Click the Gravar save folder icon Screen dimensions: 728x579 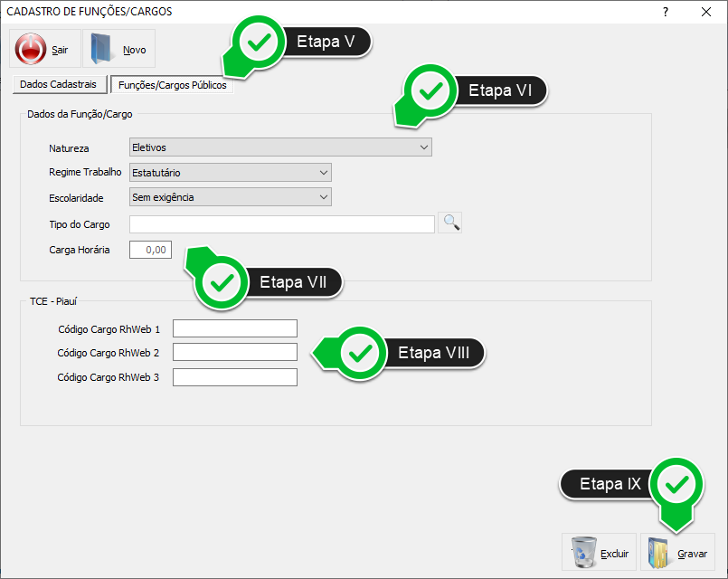click(661, 552)
